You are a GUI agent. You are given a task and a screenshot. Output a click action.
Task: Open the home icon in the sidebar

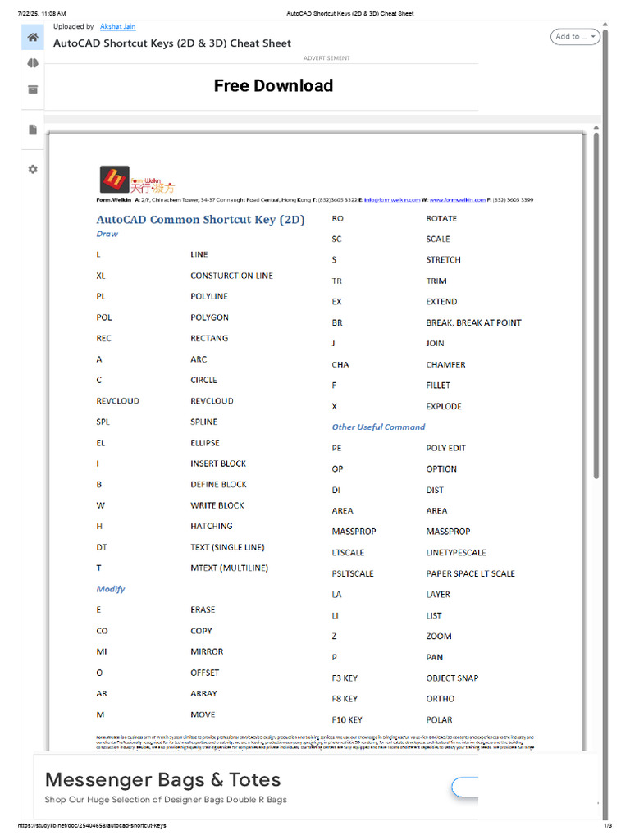pyautogui.click(x=33, y=37)
